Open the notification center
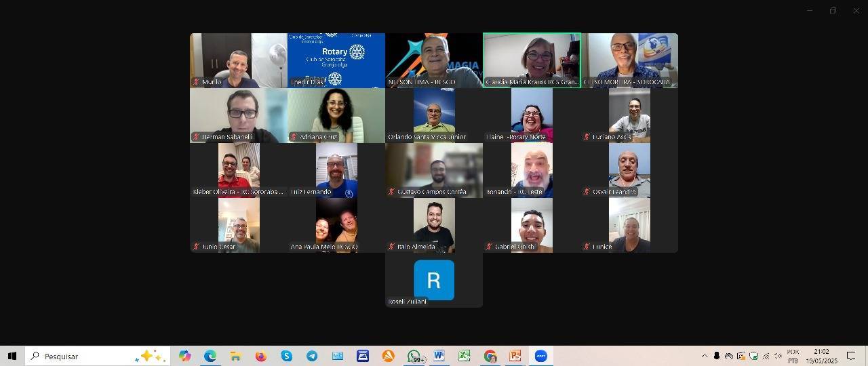The image size is (868, 366). click(851, 356)
